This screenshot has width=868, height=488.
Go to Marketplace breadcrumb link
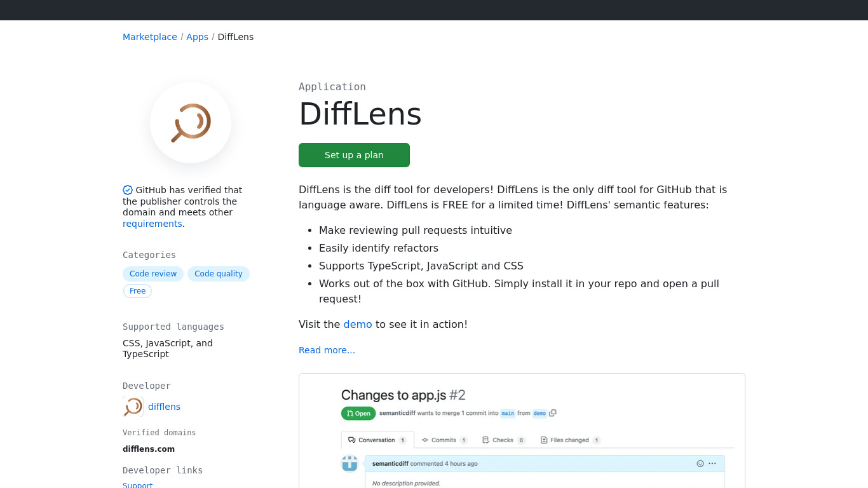coord(150,37)
